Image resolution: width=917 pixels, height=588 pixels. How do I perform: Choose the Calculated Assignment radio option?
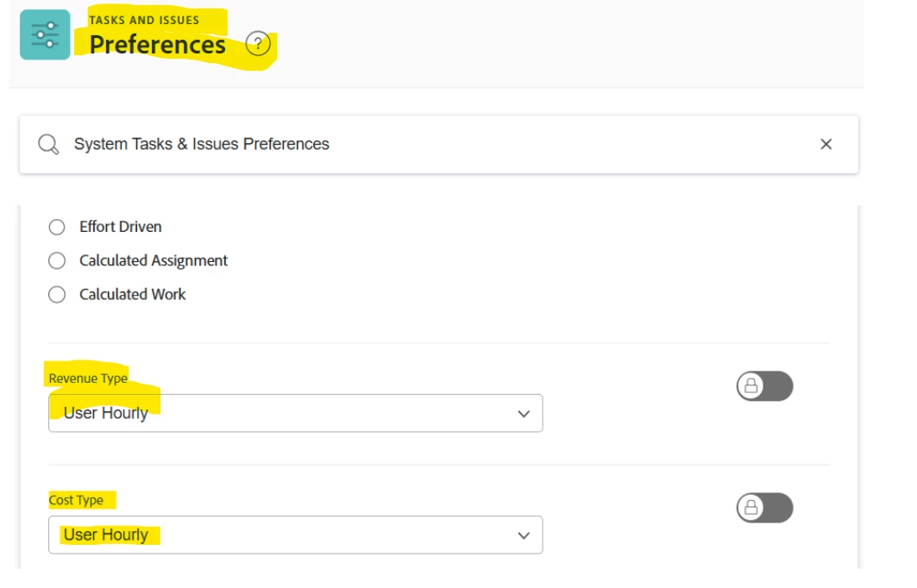click(57, 261)
